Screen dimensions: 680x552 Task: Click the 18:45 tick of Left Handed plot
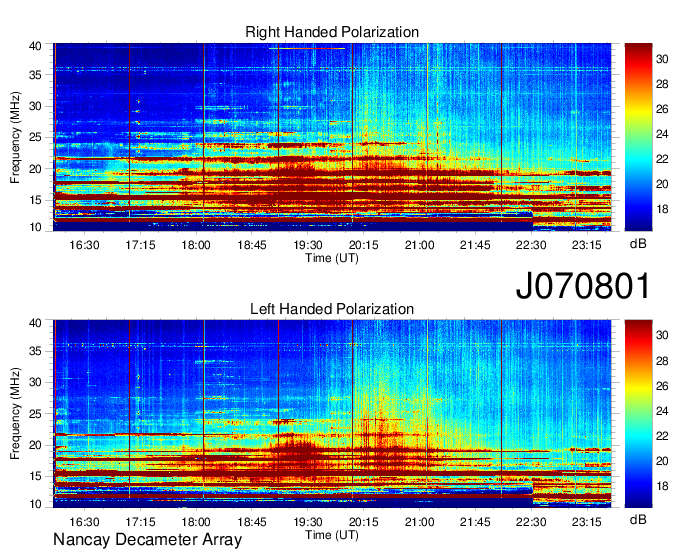(252, 522)
